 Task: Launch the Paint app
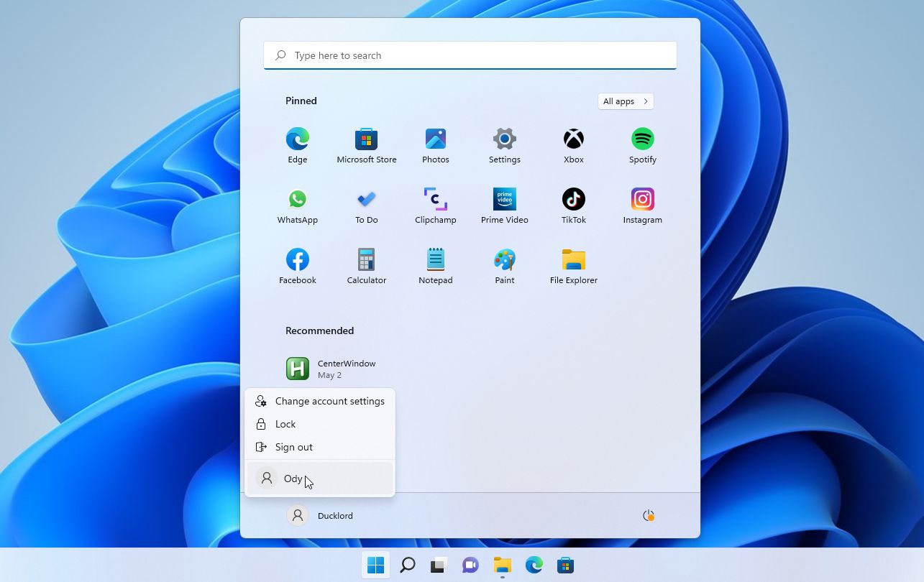pyautogui.click(x=505, y=267)
